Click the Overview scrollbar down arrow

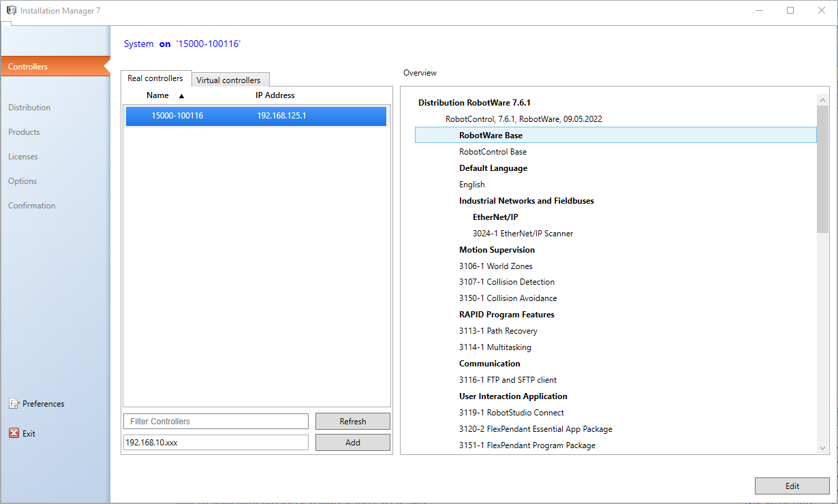[x=822, y=447]
